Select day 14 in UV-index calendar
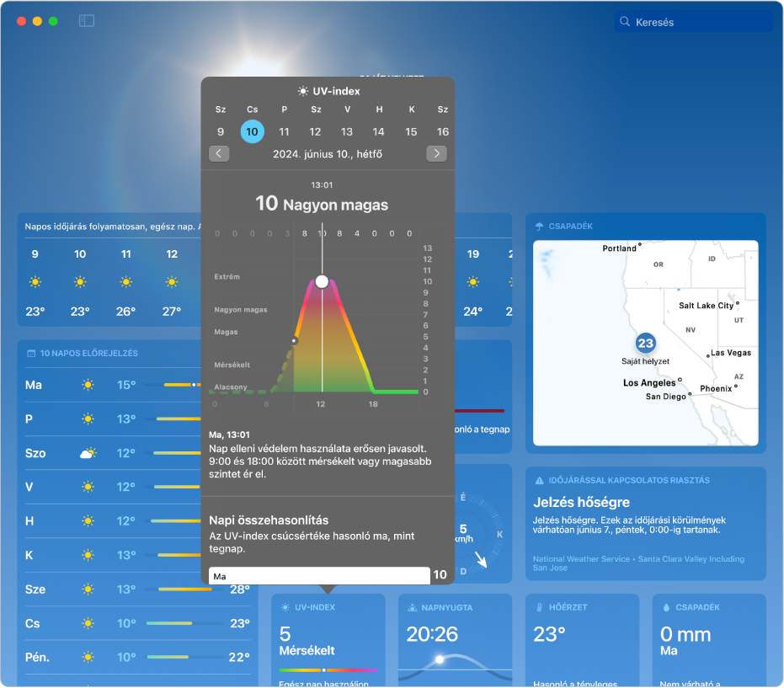Screen dimensions: 784x688 tap(378, 132)
